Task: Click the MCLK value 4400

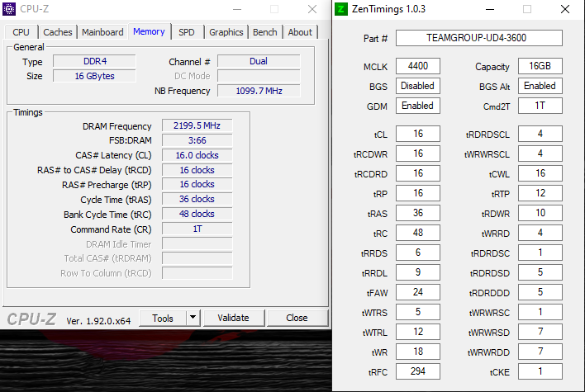Action: click(418, 66)
